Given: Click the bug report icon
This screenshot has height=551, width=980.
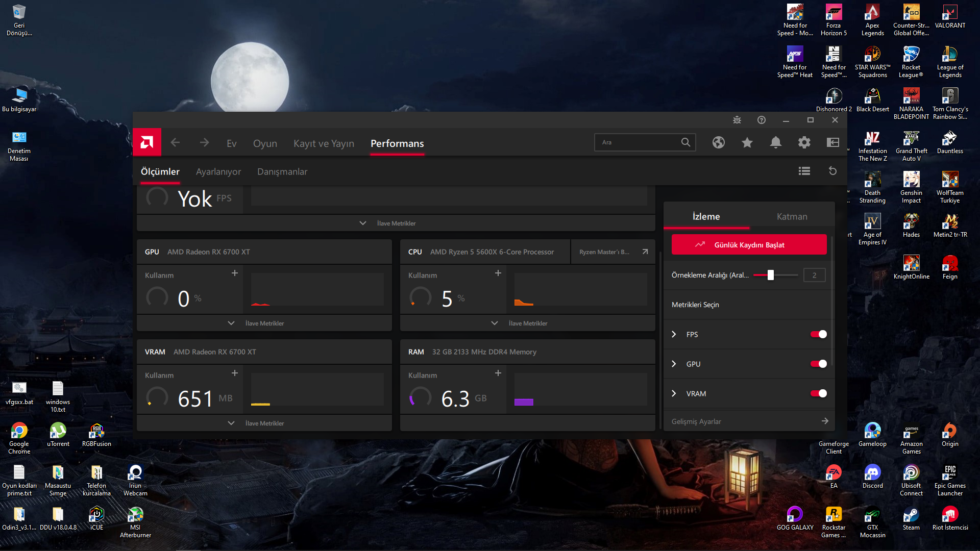Looking at the screenshot, I should pyautogui.click(x=737, y=120).
